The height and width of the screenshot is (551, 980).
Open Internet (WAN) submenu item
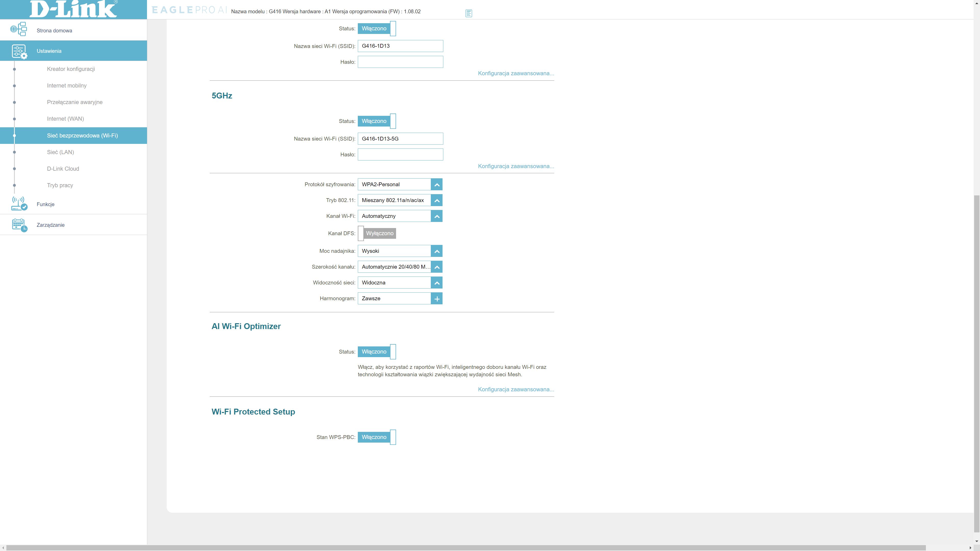65,119
